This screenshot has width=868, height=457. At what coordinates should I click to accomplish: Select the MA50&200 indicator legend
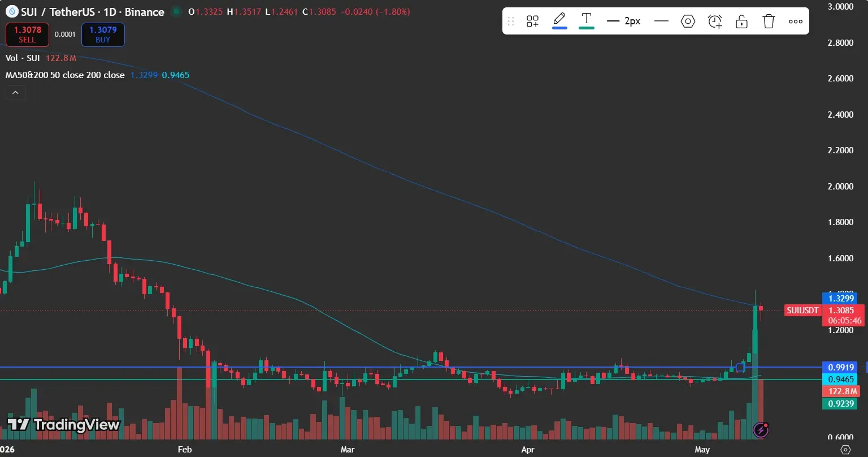point(65,75)
